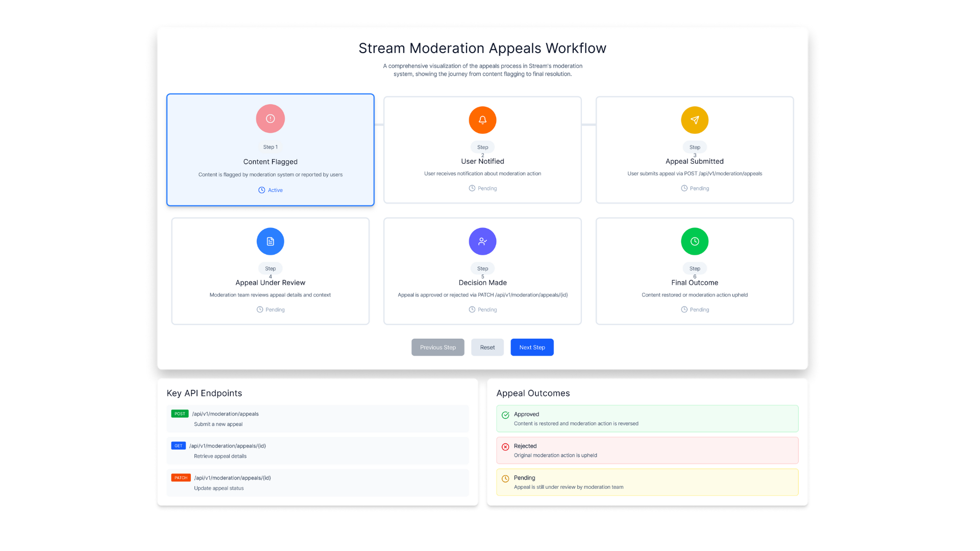Click the PATCH badge for updating appeal status
Image resolution: width=980 pixels, height=551 pixels.
[180, 478]
